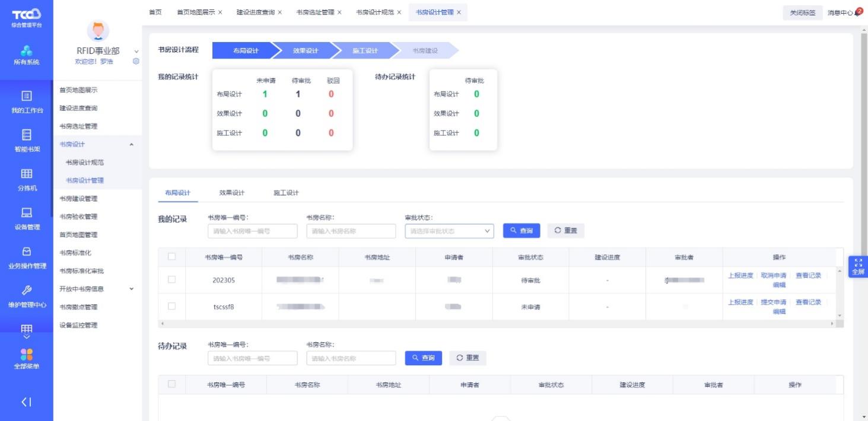Select 书房建设管理 in the side menu

tap(78, 199)
